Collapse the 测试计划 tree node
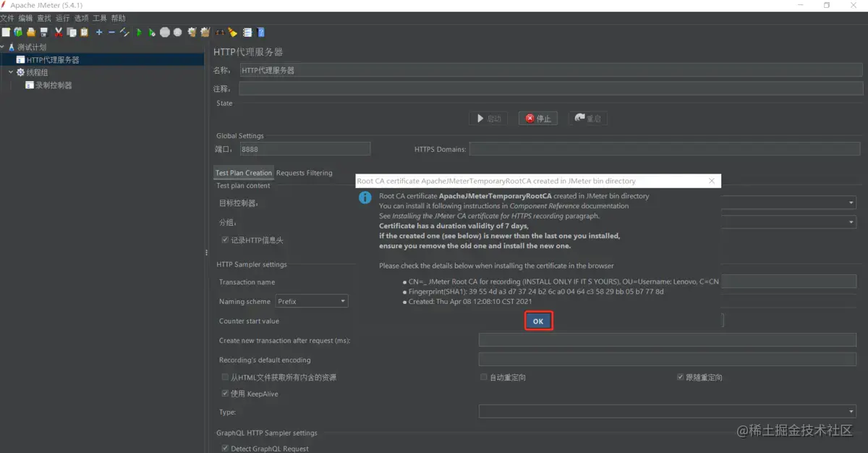 (3, 47)
